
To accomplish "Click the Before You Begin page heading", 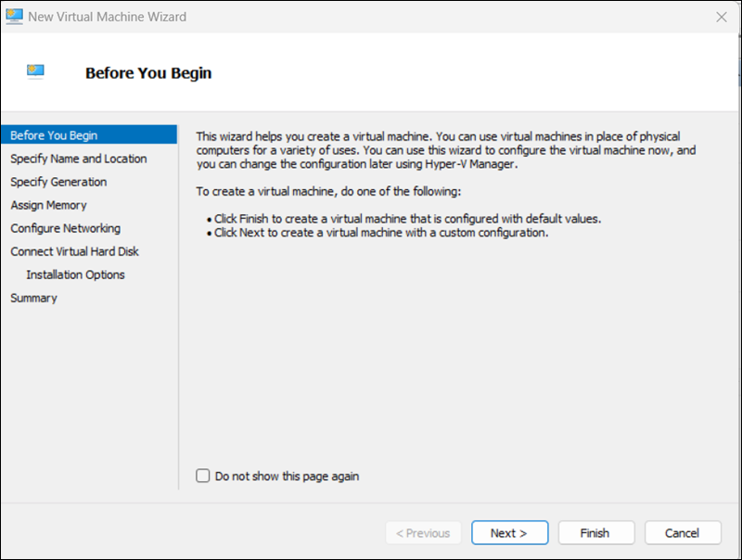I will click(148, 73).
